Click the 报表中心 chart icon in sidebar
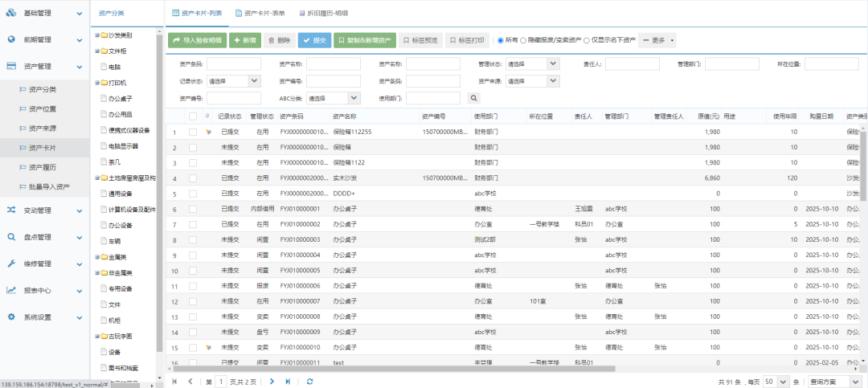Screen dimensions: 868x388 (x=11, y=290)
